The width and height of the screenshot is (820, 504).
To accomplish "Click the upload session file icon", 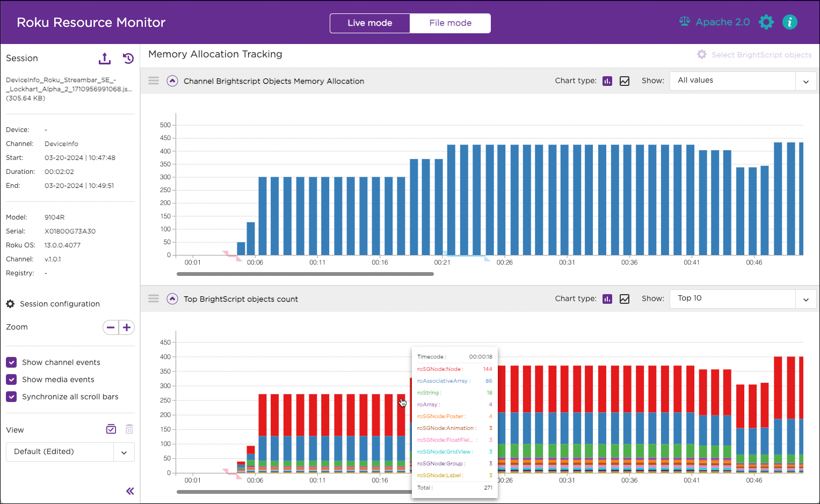I will point(105,59).
